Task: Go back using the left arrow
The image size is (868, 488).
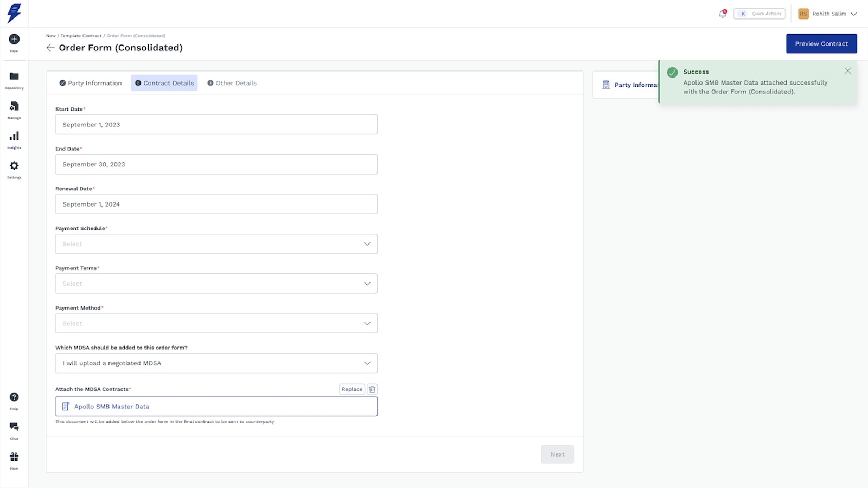Action: pos(50,48)
